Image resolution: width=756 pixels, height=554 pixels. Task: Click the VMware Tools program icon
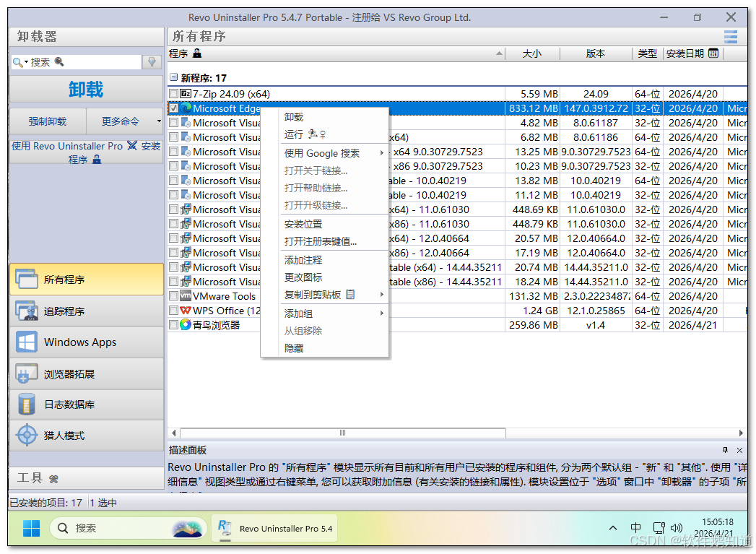tap(186, 296)
